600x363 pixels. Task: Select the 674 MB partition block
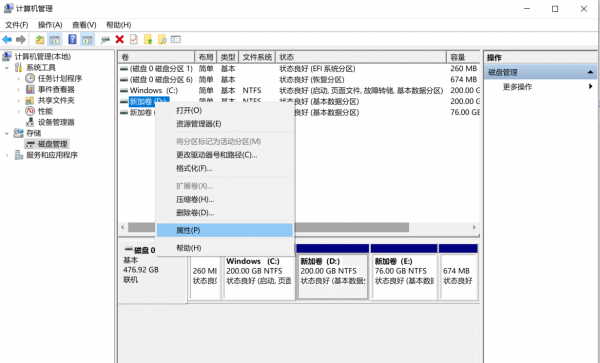point(458,272)
